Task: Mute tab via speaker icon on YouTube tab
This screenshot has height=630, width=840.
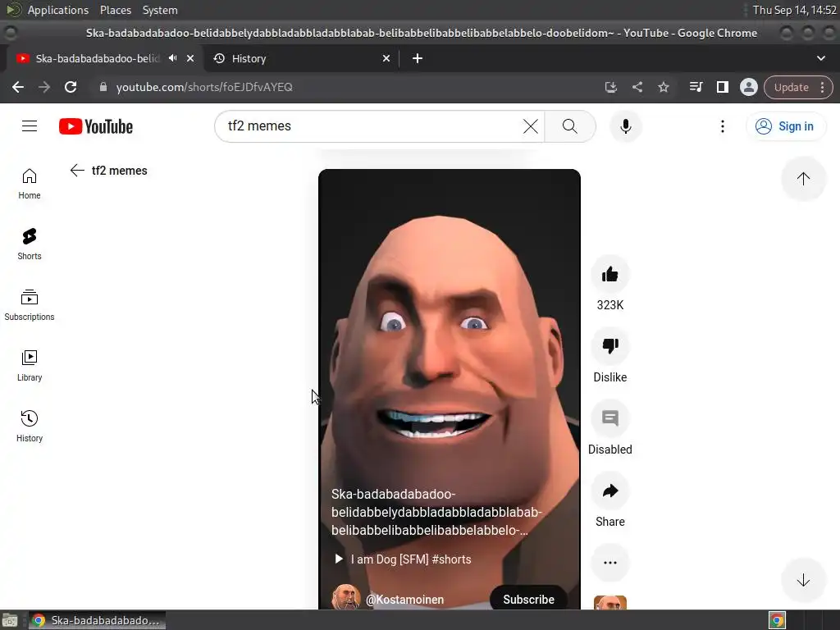Action: coord(172,58)
